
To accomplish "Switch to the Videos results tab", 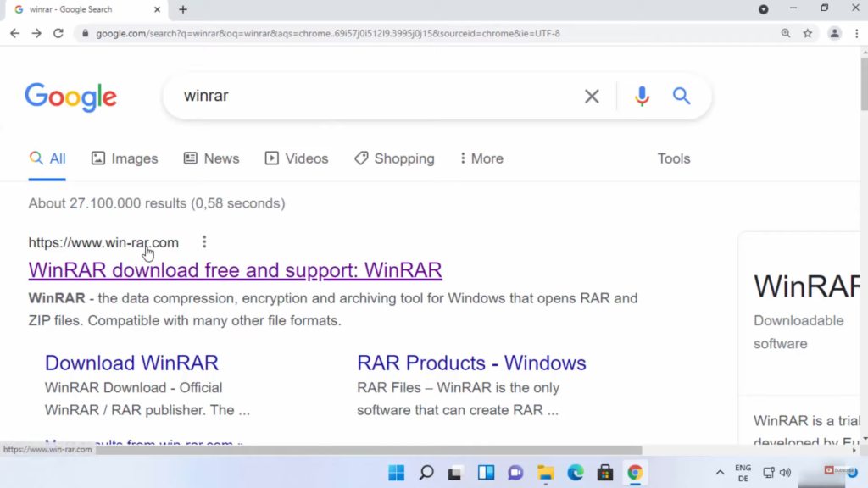I will [x=297, y=158].
